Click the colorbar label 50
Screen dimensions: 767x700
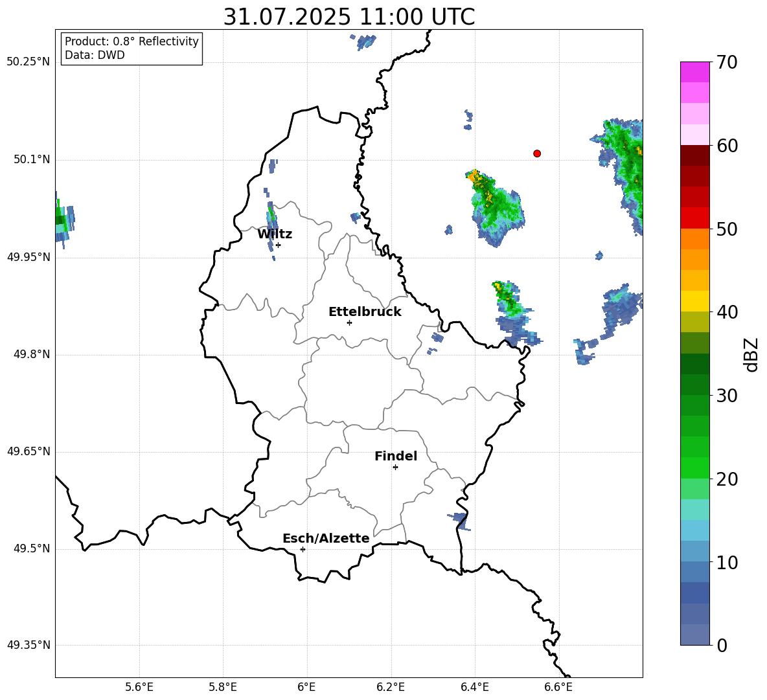pos(727,229)
